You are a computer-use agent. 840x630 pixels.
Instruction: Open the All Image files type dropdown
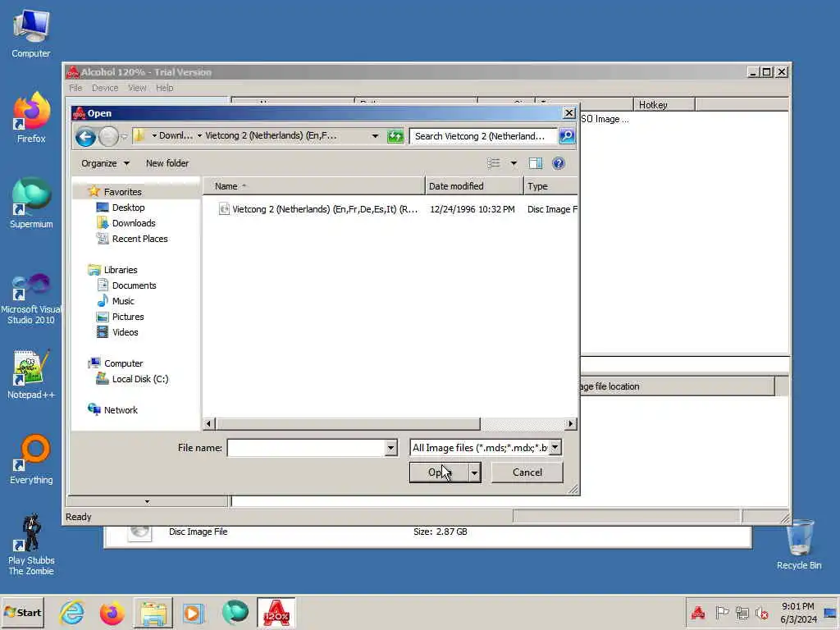click(x=555, y=447)
